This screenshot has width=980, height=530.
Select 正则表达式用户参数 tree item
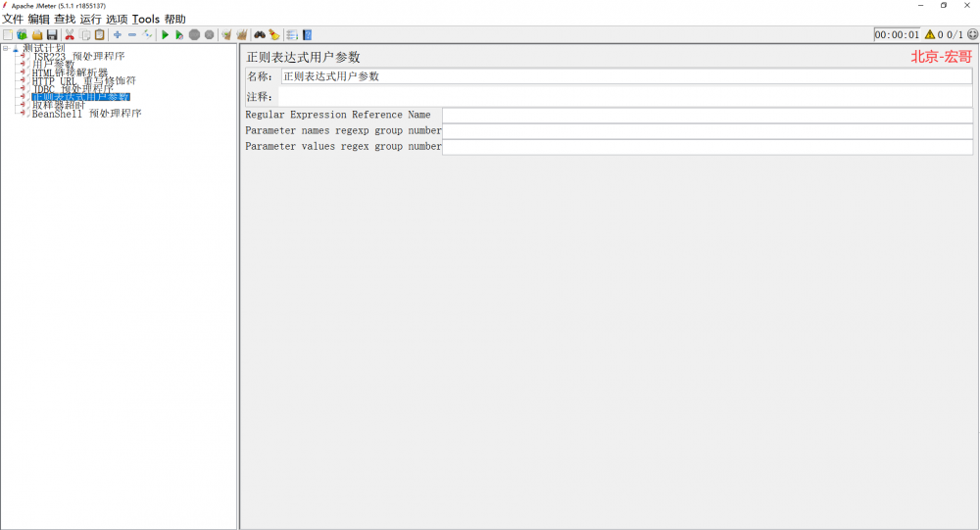80,97
